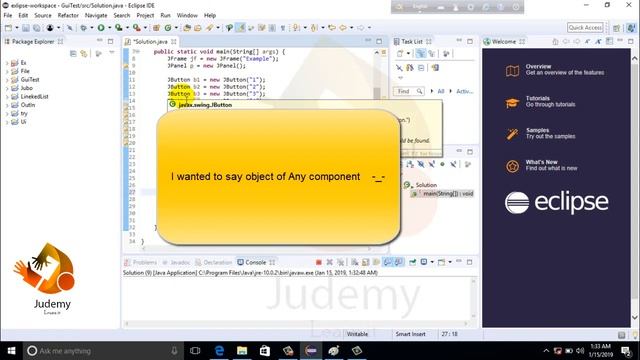Click Collapse All in Package Explorer
Image resolution: width=640 pixels, height=360 pixels.
(x=73, y=53)
